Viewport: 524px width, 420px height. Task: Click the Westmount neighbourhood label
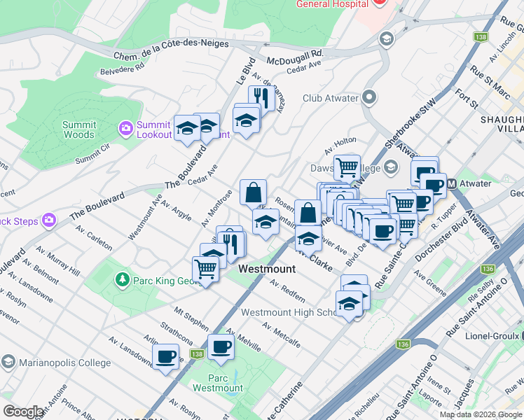point(267,269)
